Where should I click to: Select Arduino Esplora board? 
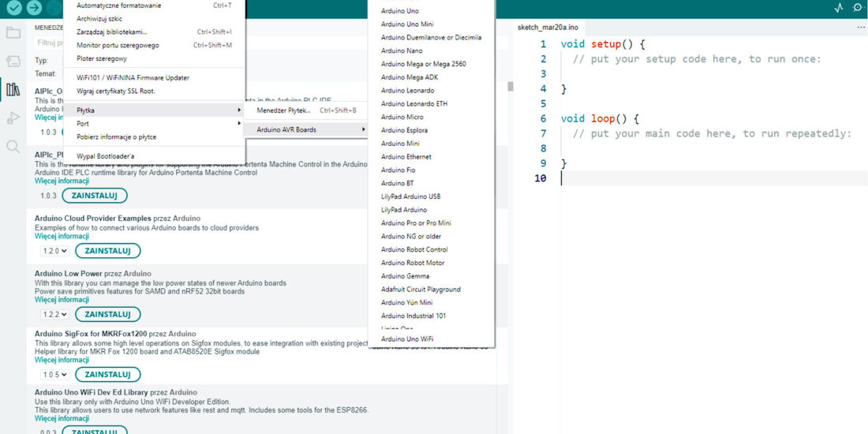431,131
